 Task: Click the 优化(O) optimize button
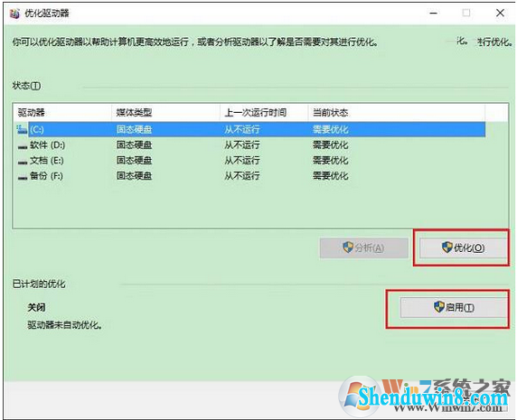pyautogui.click(x=463, y=247)
